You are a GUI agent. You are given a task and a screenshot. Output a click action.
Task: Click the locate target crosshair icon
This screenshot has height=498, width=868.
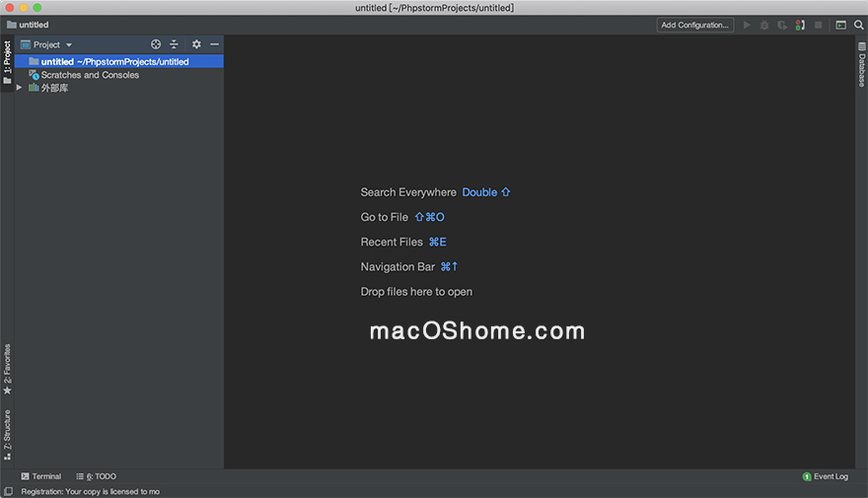click(x=156, y=44)
